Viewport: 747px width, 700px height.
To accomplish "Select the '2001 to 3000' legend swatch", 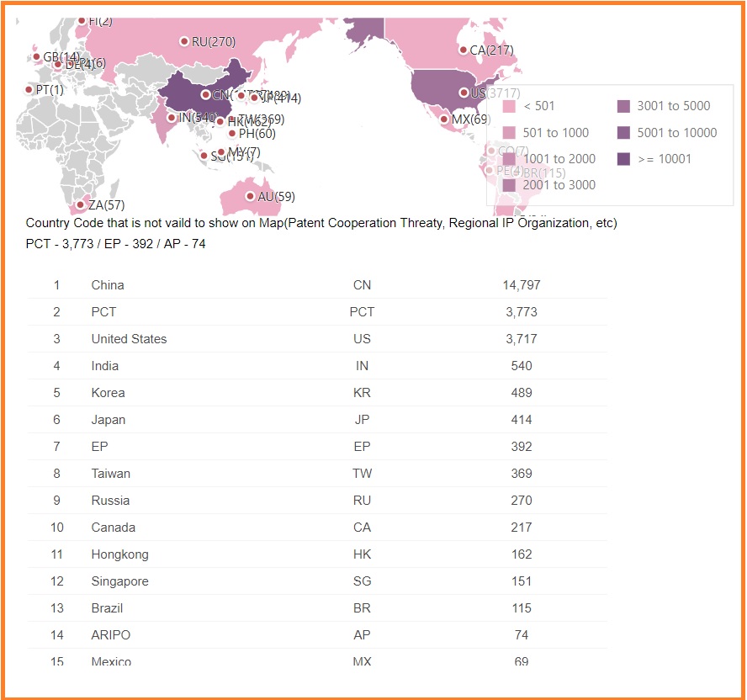I will click(509, 185).
